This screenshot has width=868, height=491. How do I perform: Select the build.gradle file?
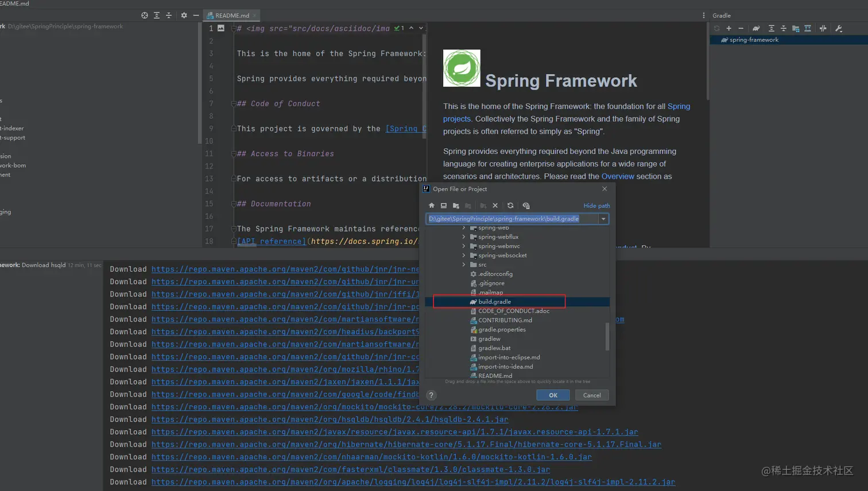coord(490,301)
